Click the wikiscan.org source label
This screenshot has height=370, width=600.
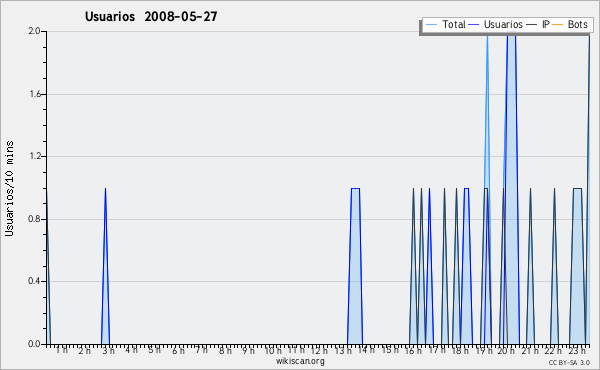pos(300,361)
